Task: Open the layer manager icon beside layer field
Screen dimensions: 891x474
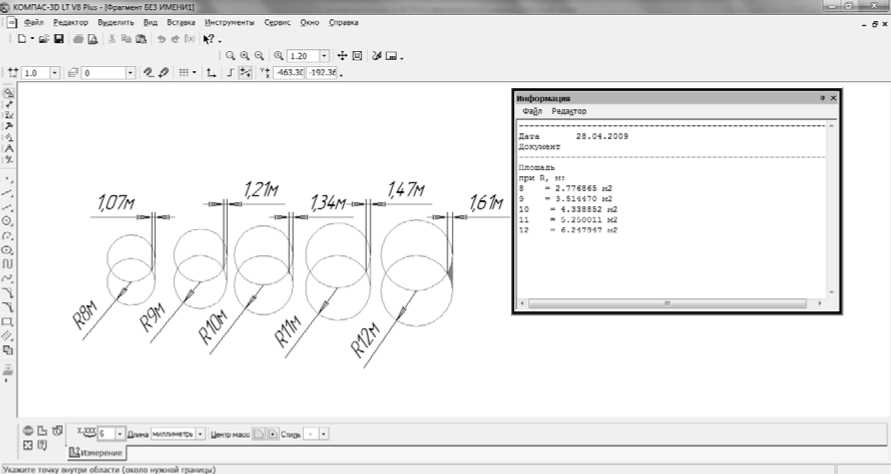Action: (73, 73)
